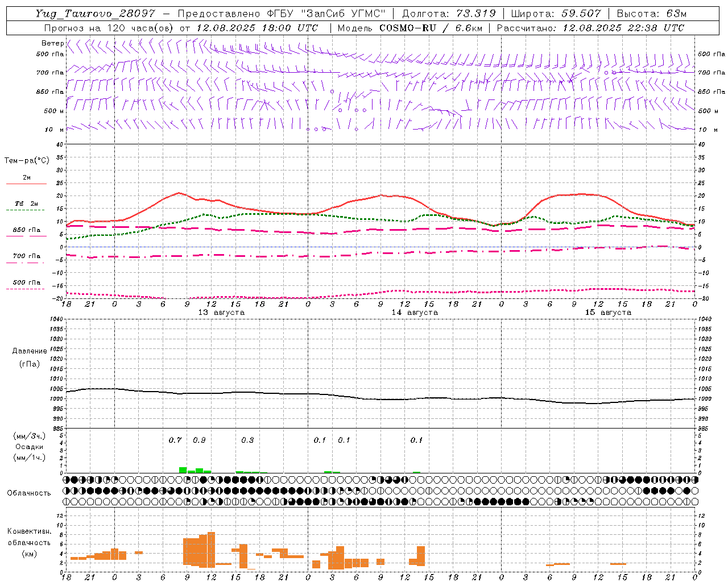The width and height of the screenshot is (728, 582).
Task: Click the 0.7 precipitation amount
Action: (175, 440)
